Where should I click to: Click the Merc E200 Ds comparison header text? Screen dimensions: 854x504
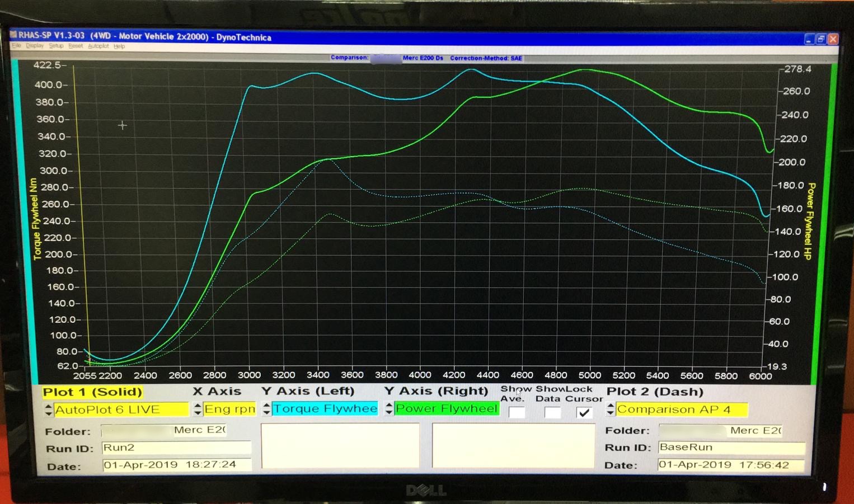pos(423,58)
